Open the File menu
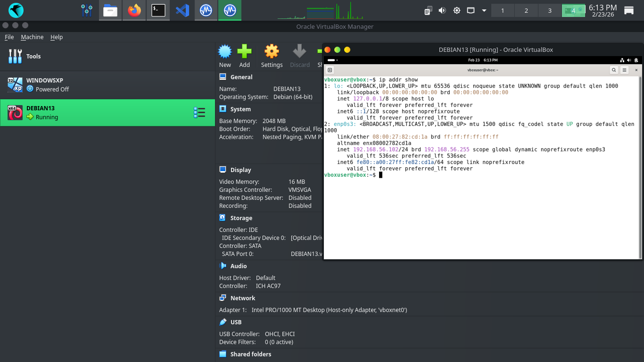 [9, 37]
